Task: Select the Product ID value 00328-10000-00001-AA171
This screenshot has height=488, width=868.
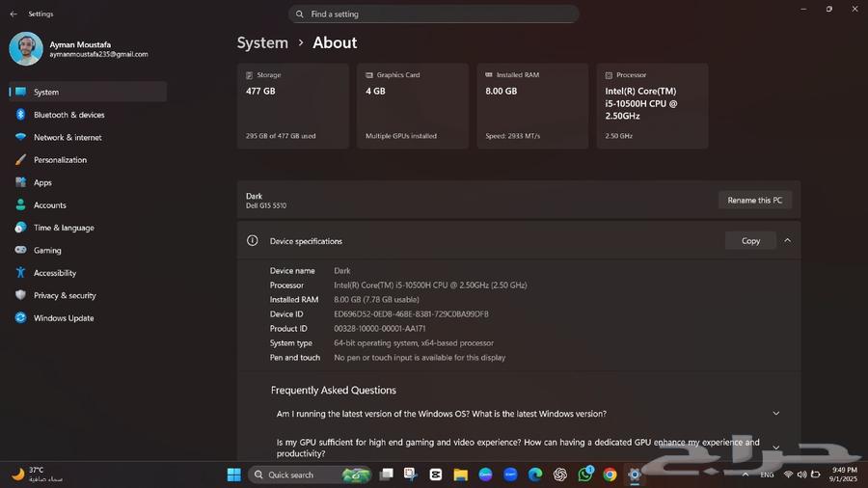Action: (x=380, y=329)
